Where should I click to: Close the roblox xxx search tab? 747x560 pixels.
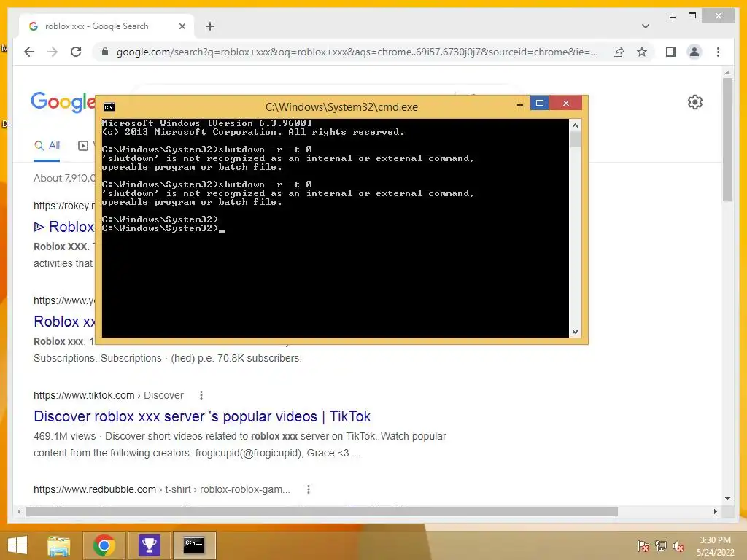point(182,26)
